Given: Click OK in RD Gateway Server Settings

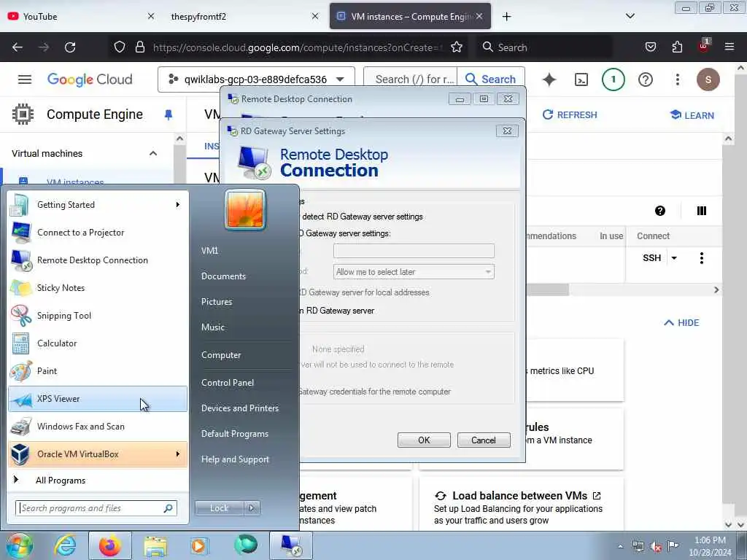Looking at the screenshot, I should click(424, 440).
